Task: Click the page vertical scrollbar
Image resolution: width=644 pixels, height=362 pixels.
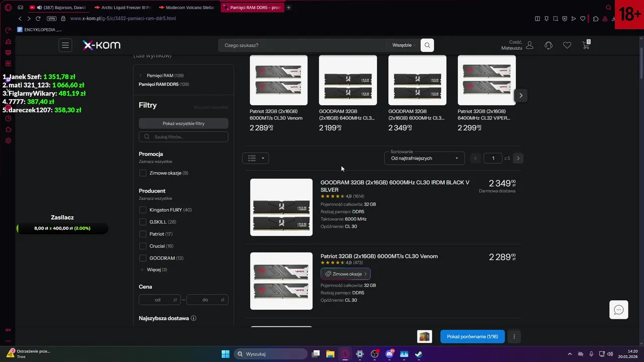Action: pyautogui.click(x=641, y=63)
